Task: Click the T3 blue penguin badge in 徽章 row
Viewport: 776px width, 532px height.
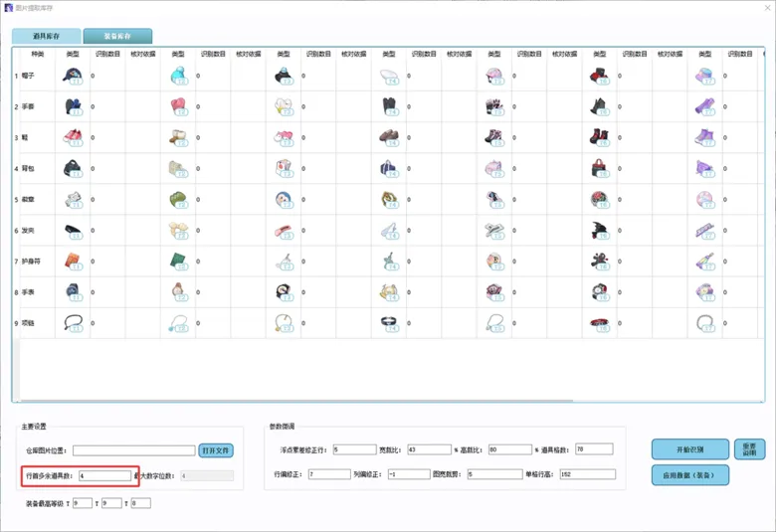Action: click(284, 200)
